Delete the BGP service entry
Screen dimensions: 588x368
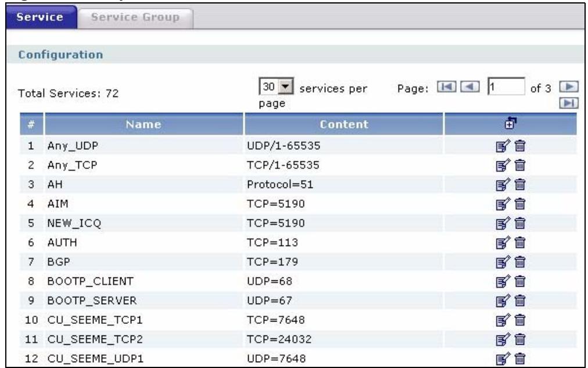click(x=520, y=262)
